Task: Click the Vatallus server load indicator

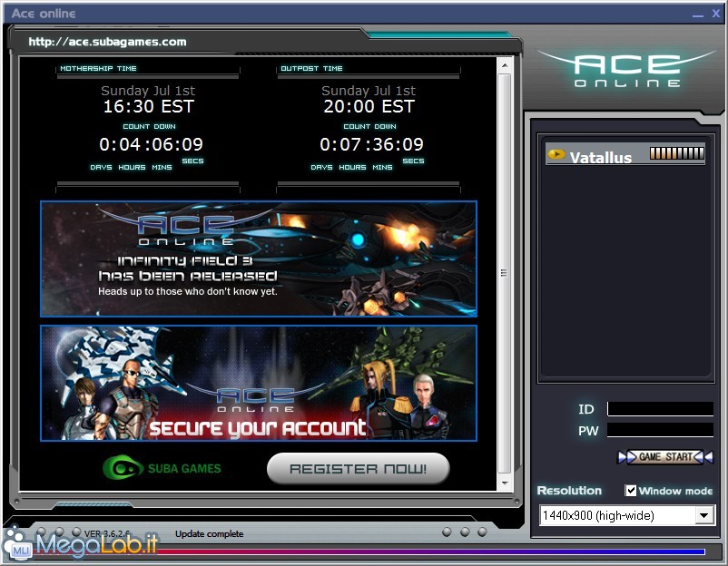Action: click(677, 153)
